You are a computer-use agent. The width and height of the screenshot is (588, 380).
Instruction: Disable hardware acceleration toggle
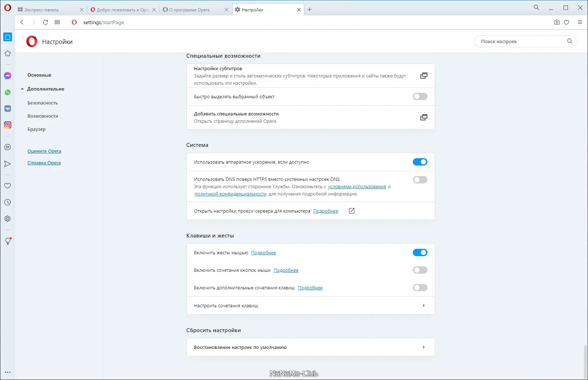(x=420, y=162)
